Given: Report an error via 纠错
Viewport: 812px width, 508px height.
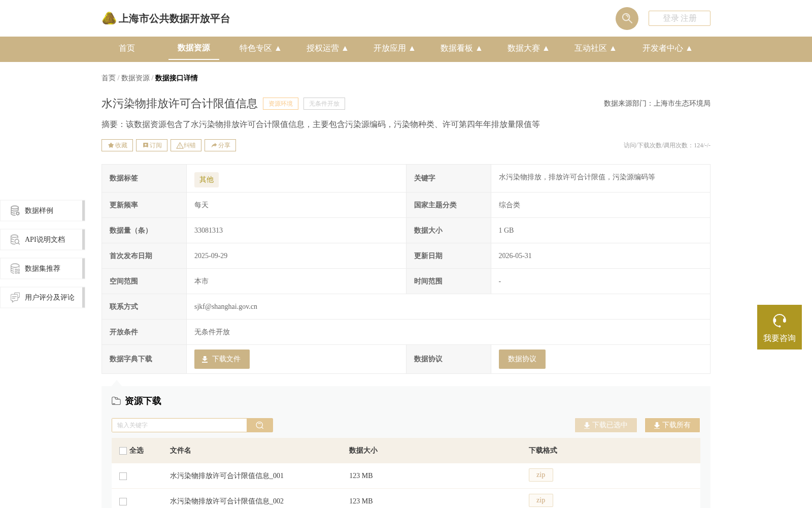Looking at the screenshot, I should click(186, 145).
